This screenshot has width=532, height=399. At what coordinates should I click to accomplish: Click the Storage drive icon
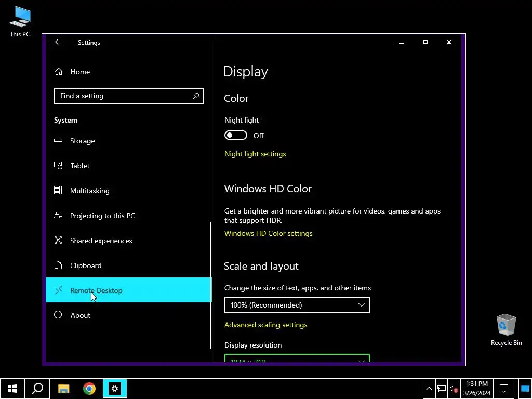[58, 140]
